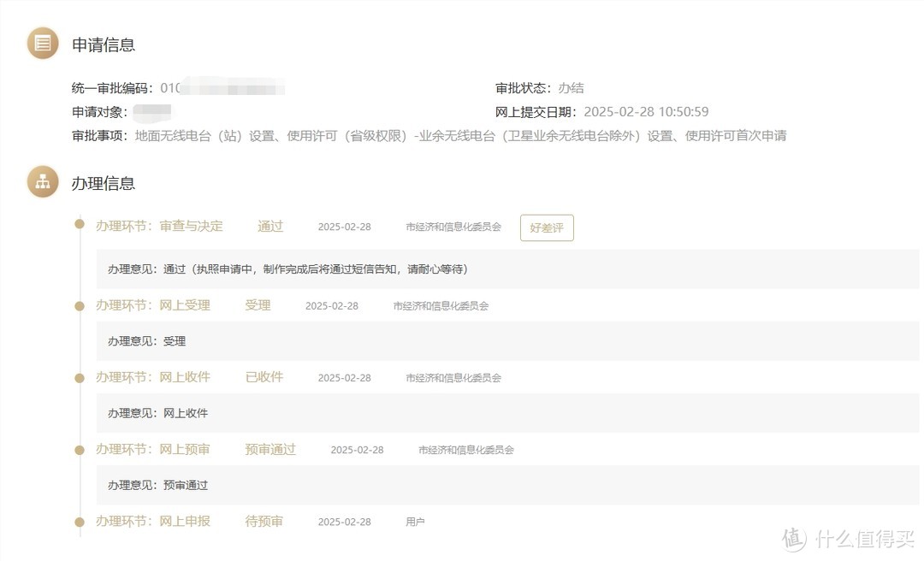Viewport: 924px width, 561px height.
Task: Select the timeline dot beside 网上受理
Action: tap(80, 305)
